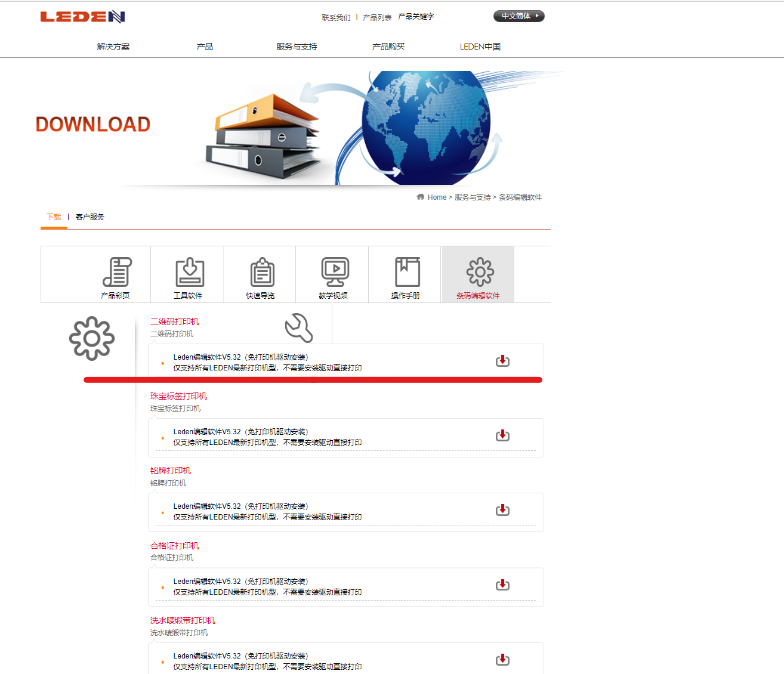Click the 铭牌打印机 red heading

click(171, 471)
